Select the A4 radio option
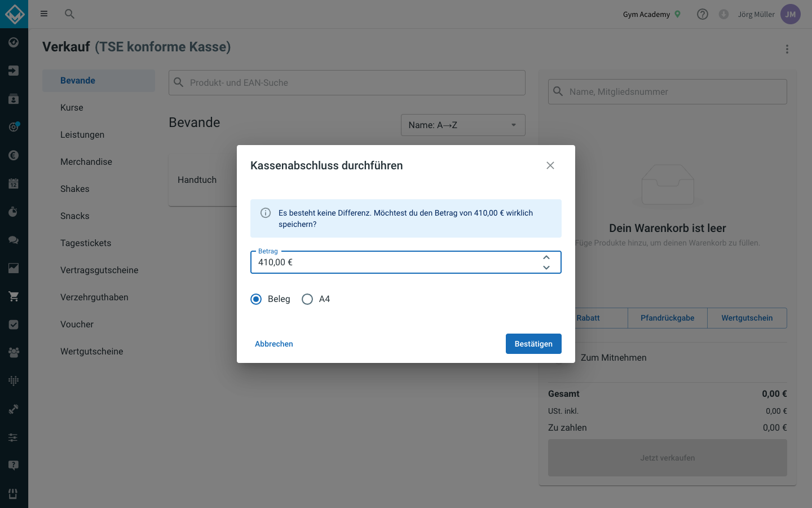The height and width of the screenshot is (508, 812). pyautogui.click(x=307, y=299)
